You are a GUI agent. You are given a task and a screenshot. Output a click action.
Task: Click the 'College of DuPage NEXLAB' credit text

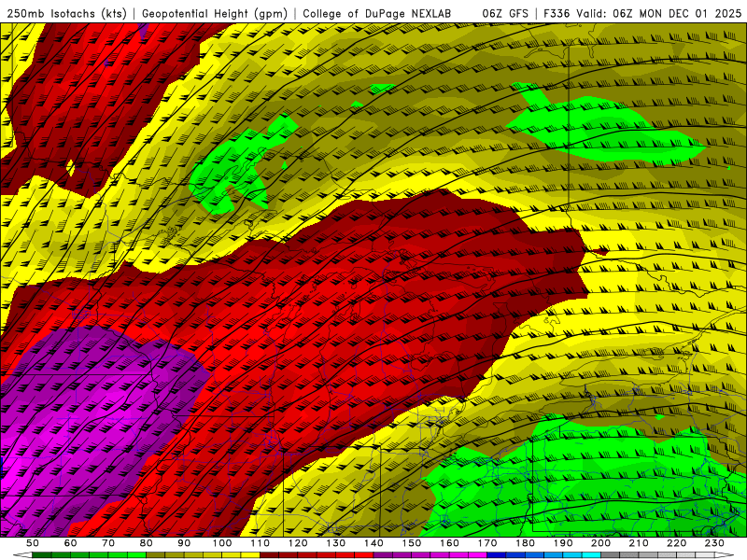[377, 13]
